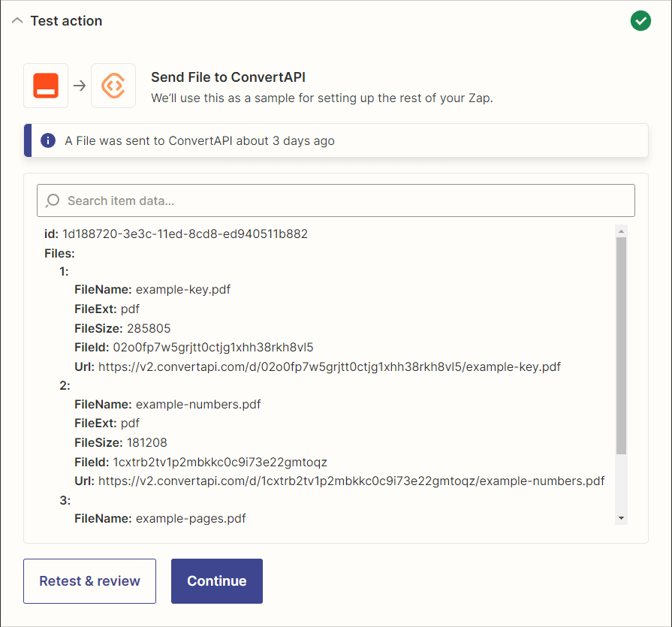Viewport: 672px width, 627px height.
Task: Click the search magnifier icon
Action: coord(53,200)
